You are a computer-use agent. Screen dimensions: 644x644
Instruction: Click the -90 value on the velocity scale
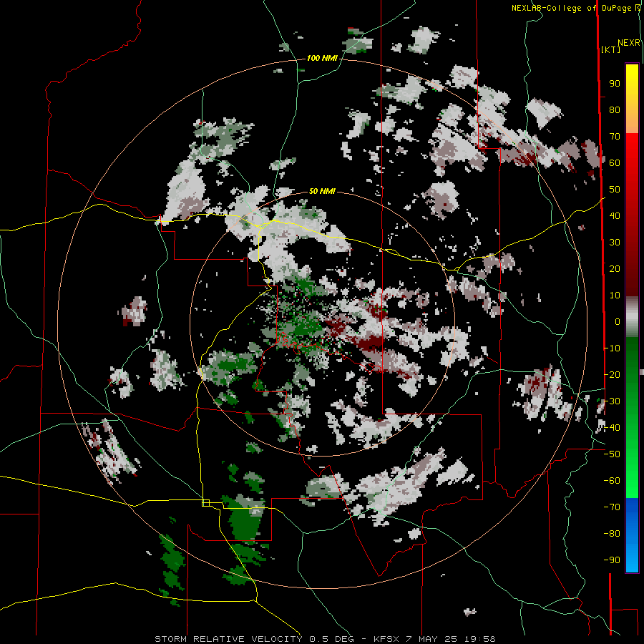612,560
